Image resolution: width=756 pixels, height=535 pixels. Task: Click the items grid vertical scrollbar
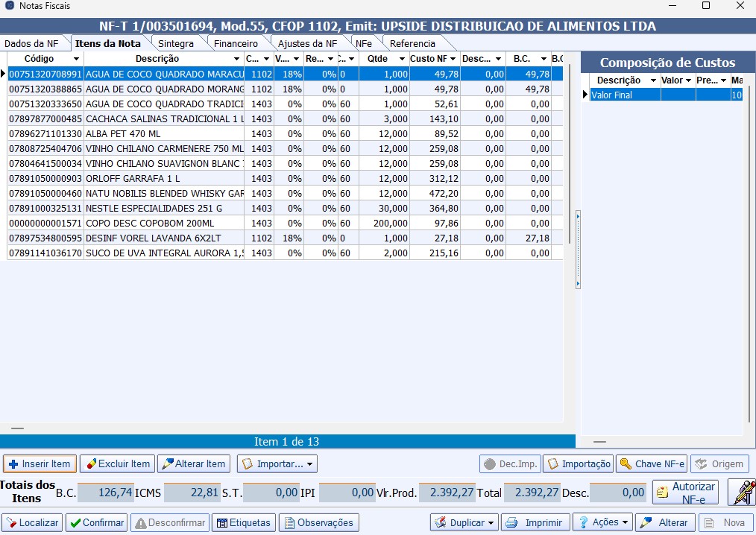[x=570, y=149]
